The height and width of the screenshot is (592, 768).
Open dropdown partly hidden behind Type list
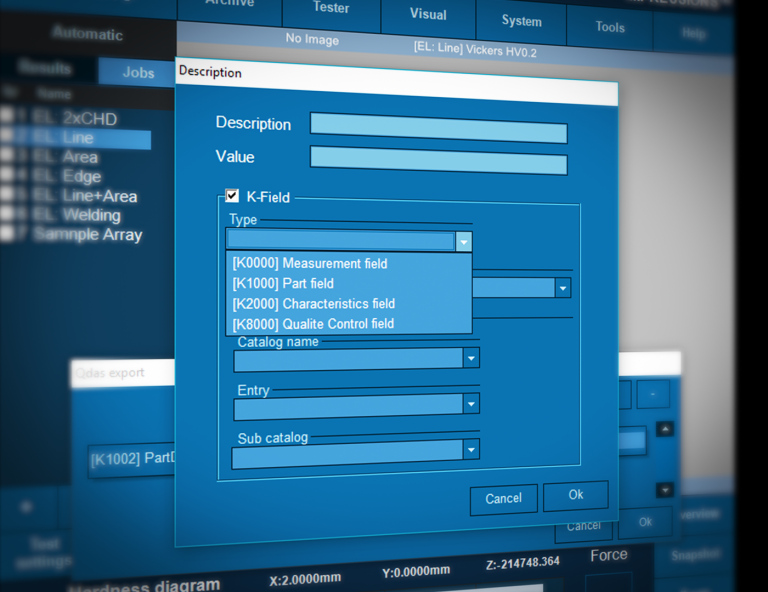(x=563, y=288)
